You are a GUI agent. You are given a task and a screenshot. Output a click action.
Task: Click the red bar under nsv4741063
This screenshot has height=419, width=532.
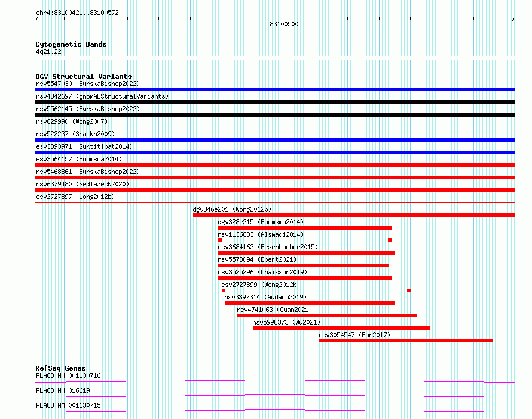coord(327,316)
